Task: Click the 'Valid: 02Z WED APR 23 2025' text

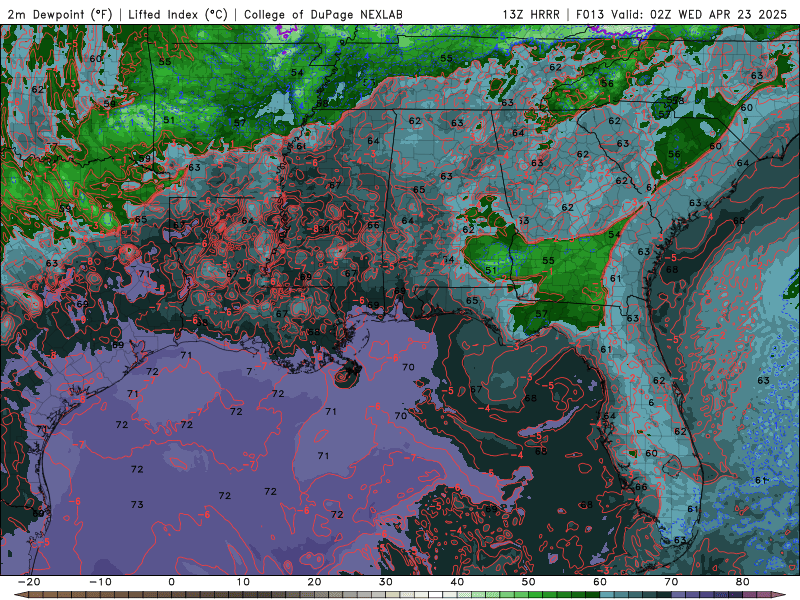Action: click(x=699, y=15)
